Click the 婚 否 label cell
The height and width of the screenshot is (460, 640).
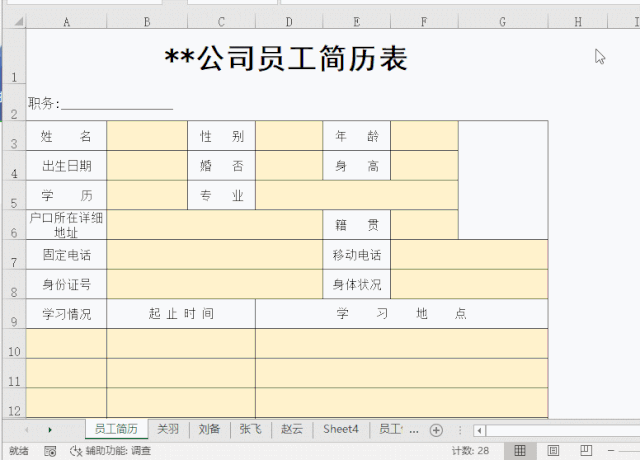tap(221, 166)
